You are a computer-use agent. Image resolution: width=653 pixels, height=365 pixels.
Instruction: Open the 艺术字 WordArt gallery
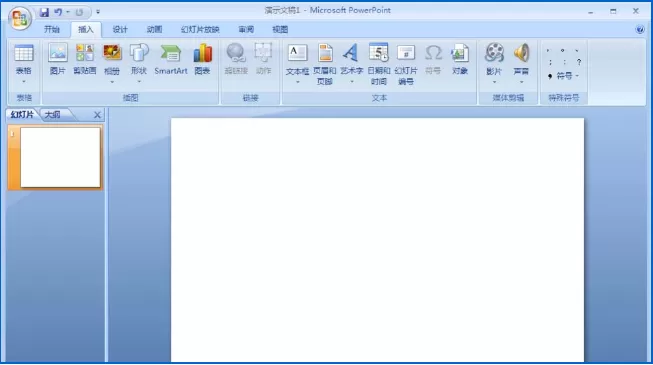pos(351,63)
